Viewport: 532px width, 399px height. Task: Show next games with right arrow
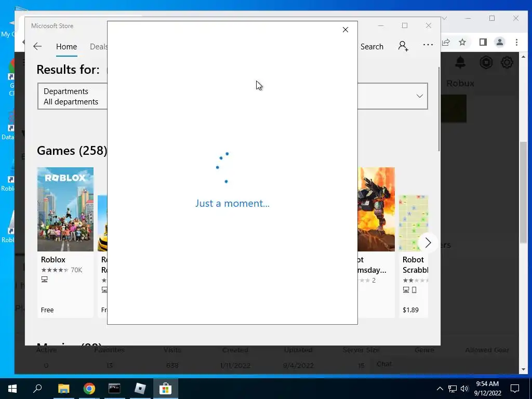coord(428,243)
